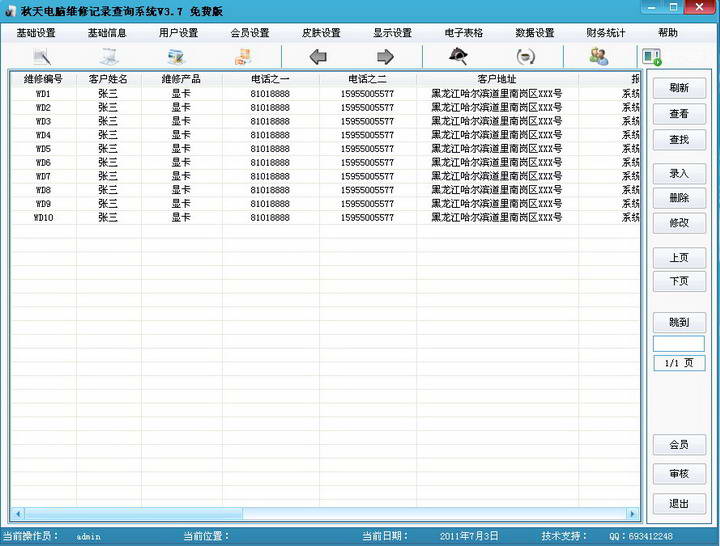720x546 pixels.
Task: Go to previous page with 上页
Action: [x=679, y=258]
